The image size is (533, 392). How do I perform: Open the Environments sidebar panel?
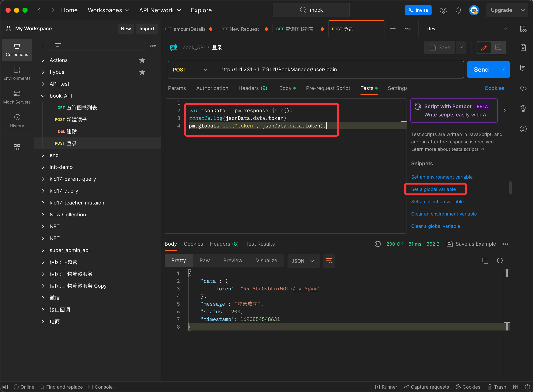[x=17, y=73]
